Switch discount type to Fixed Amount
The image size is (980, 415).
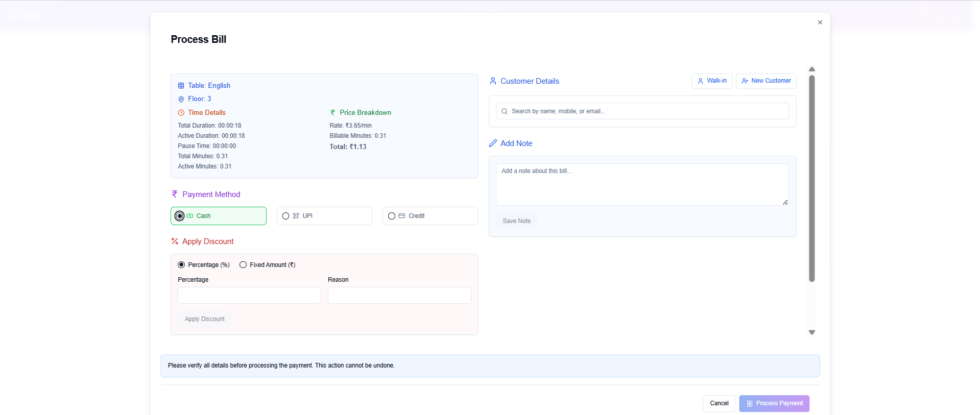pyautogui.click(x=243, y=265)
